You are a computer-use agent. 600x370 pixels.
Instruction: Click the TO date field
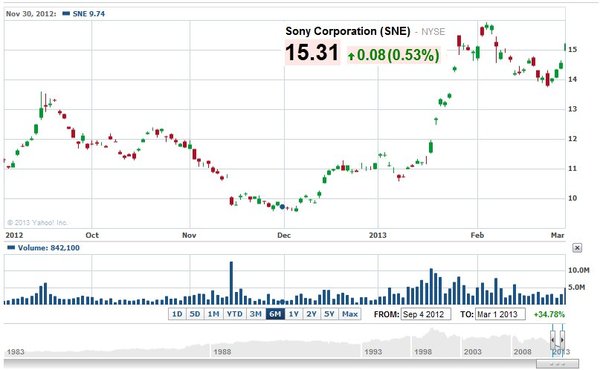click(x=500, y=315)
